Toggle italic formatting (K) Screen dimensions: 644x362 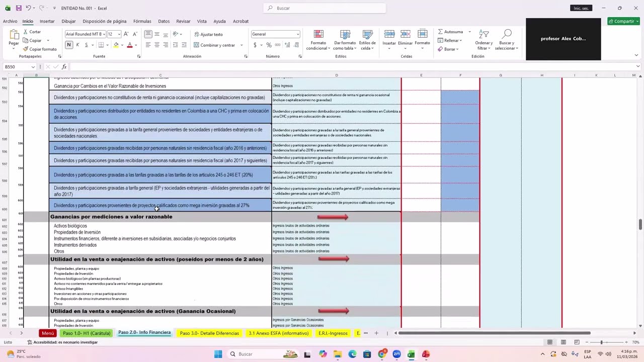(x=77, y=45)
